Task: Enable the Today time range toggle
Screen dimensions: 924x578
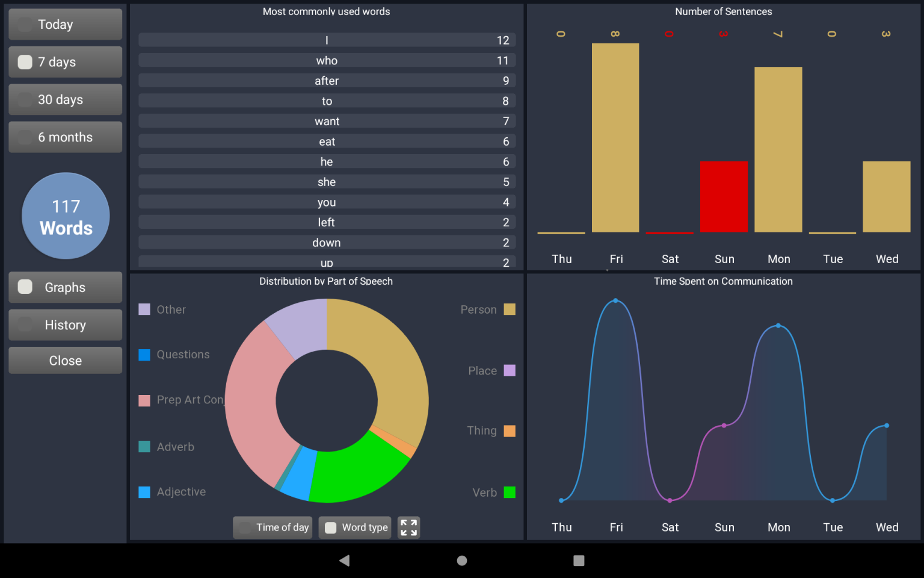Action: [66, 25]
